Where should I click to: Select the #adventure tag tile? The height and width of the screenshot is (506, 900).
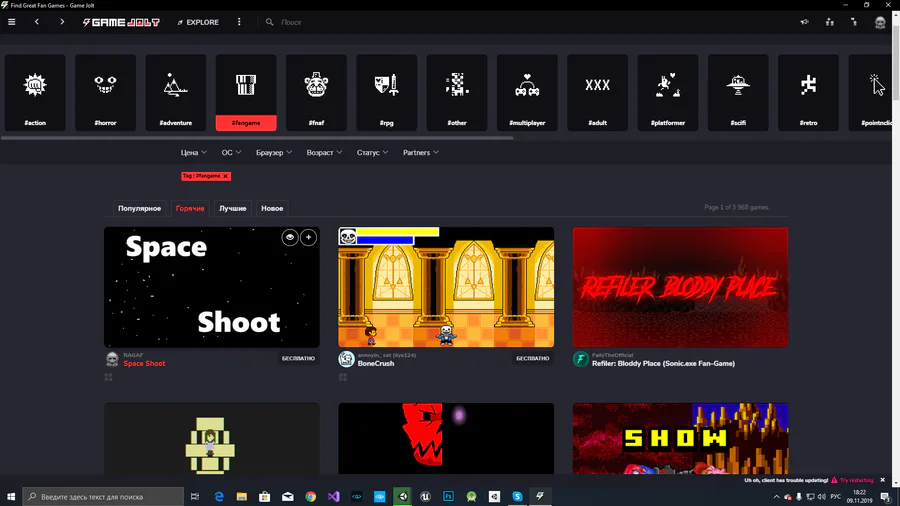[x=176, y=92]
